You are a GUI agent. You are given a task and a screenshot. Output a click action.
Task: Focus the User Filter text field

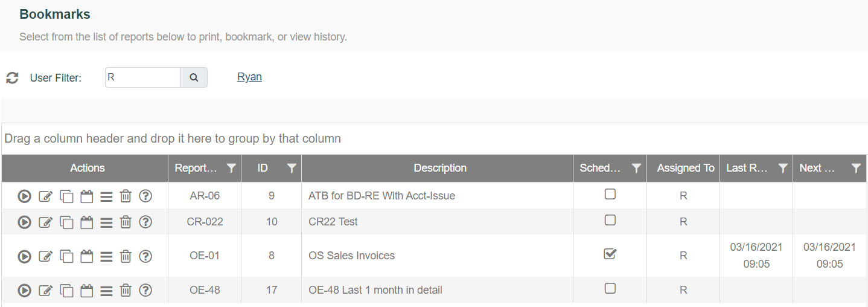(x=142, y=77)
